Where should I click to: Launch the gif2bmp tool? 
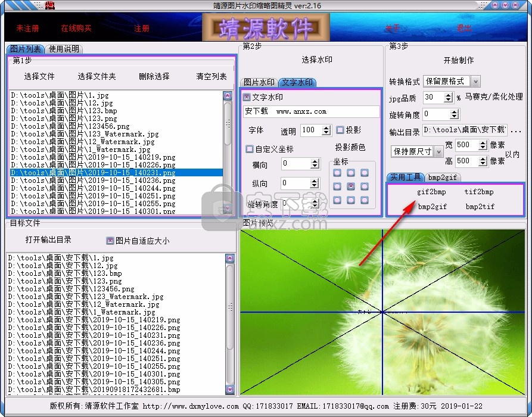pos(431,192)
